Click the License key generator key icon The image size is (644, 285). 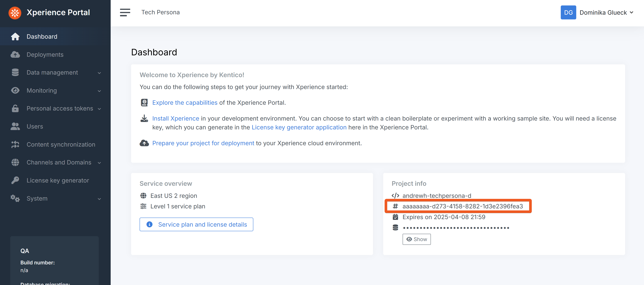[x=15, y=180]
